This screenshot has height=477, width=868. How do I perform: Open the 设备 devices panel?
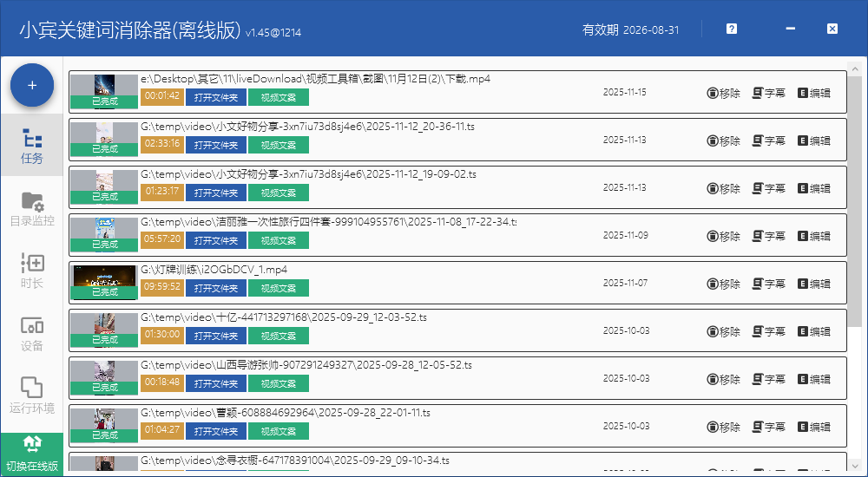click(32, 334)
